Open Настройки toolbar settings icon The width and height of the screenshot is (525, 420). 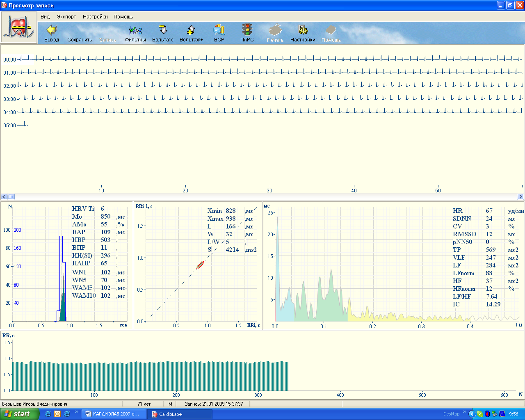tap(303, 30)
